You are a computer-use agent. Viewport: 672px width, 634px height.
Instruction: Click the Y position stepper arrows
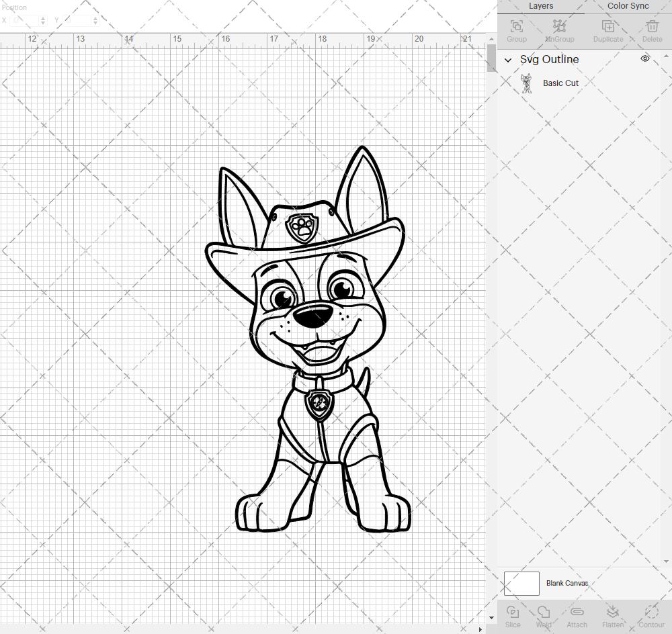[95, 20]
